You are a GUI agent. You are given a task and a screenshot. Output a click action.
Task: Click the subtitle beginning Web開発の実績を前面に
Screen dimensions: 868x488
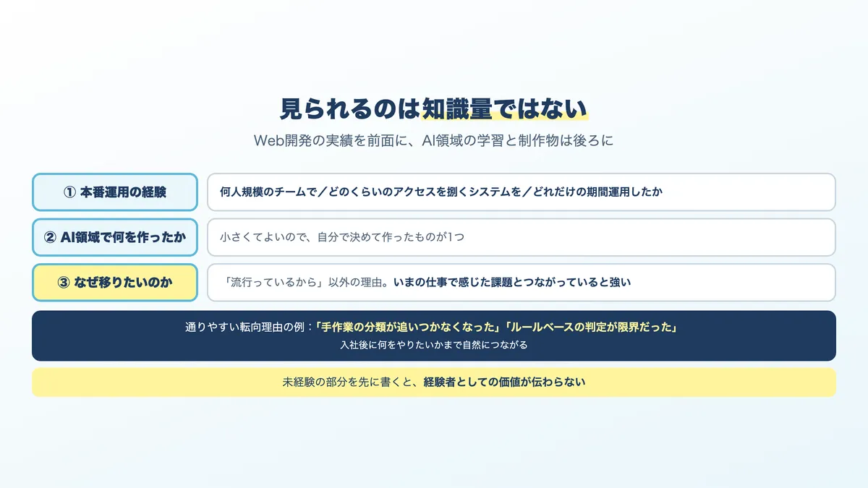pyautogui.click(x=434, y=141)
